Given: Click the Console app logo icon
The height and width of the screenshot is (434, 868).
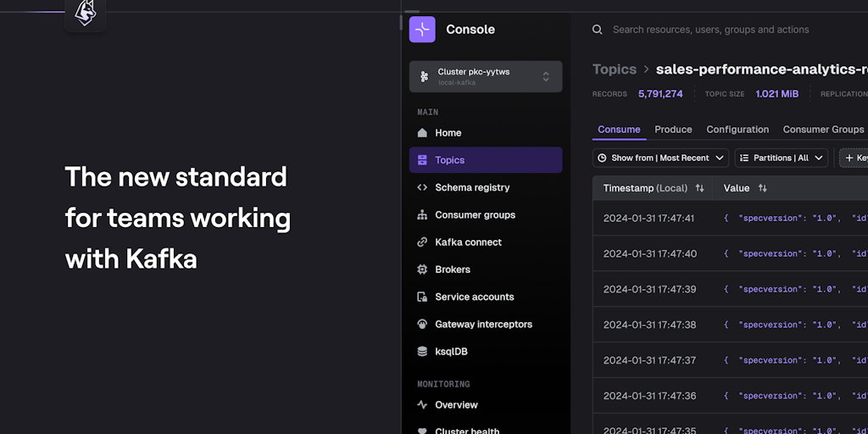Looking at the screenshot, I should click(x=422, y=30).
